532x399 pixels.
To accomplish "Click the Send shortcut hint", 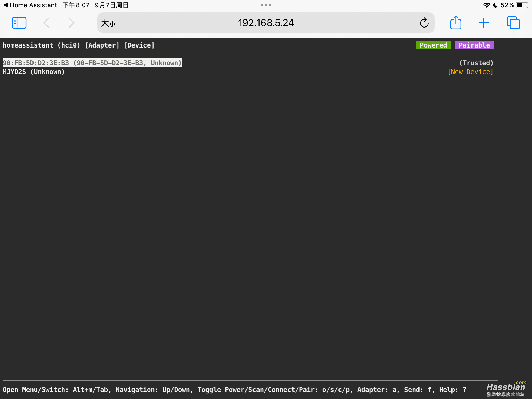I will point(412,390).
